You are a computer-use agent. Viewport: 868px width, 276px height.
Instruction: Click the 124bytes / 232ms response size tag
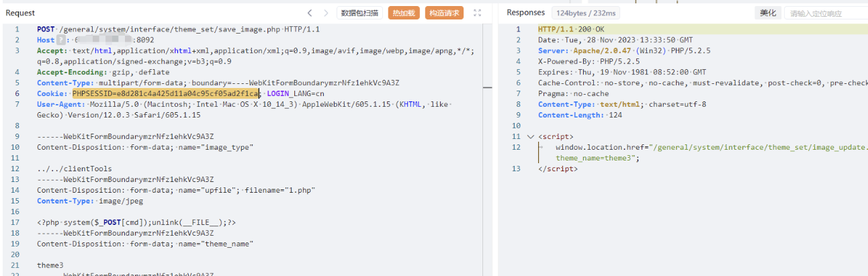tap(587, 13)
